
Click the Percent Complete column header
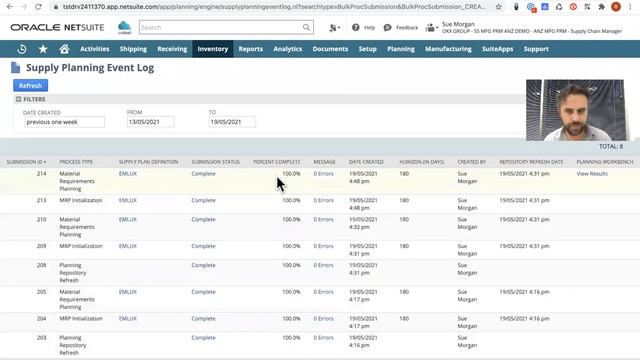pos(276,162)
